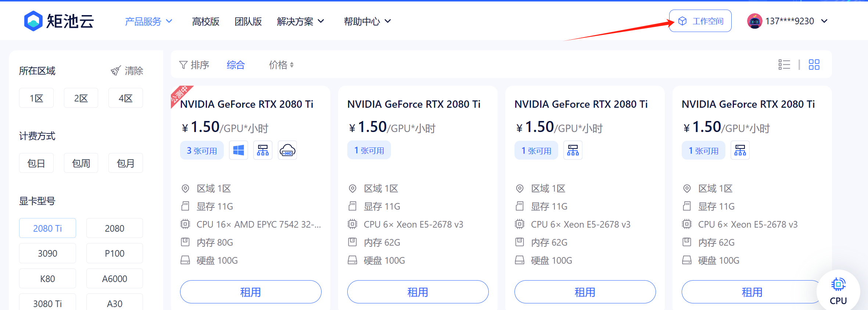Filter by region 4区
This screenshot has width=868, height=310.
(125, 98)
